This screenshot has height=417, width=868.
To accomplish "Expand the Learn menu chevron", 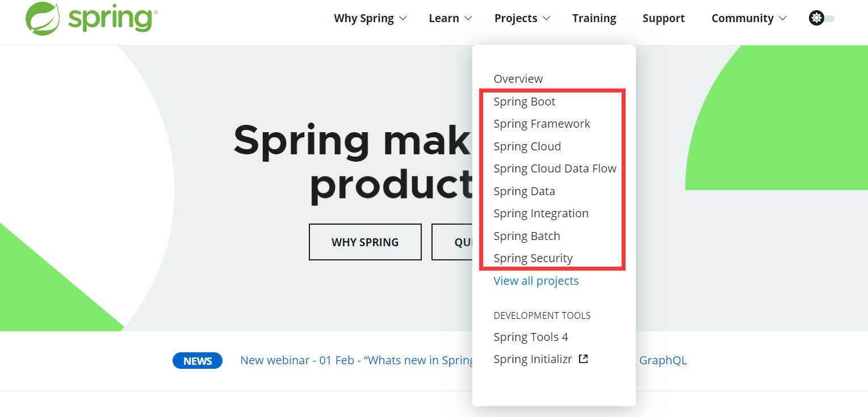I will click(468, 19).
